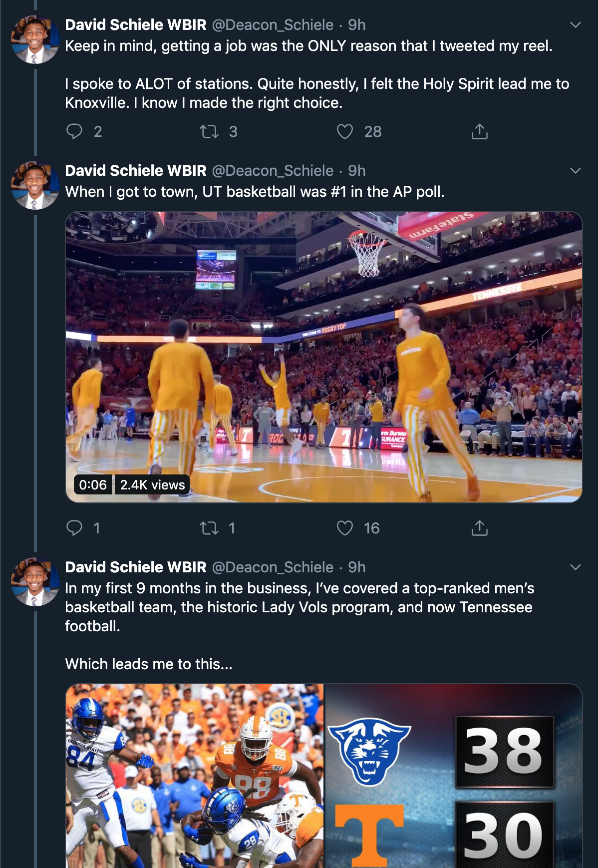Reply to the UT basketball tweet

click(74, 528)
